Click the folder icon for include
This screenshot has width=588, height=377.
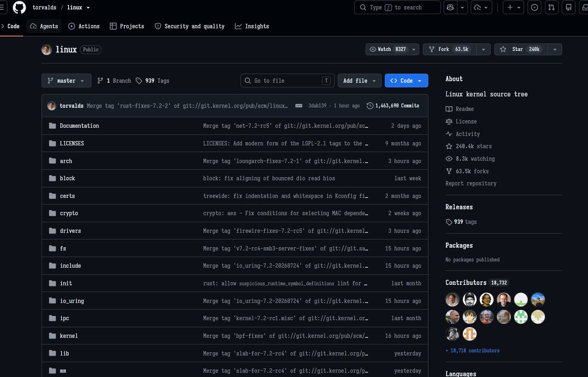tap(52, 266)
